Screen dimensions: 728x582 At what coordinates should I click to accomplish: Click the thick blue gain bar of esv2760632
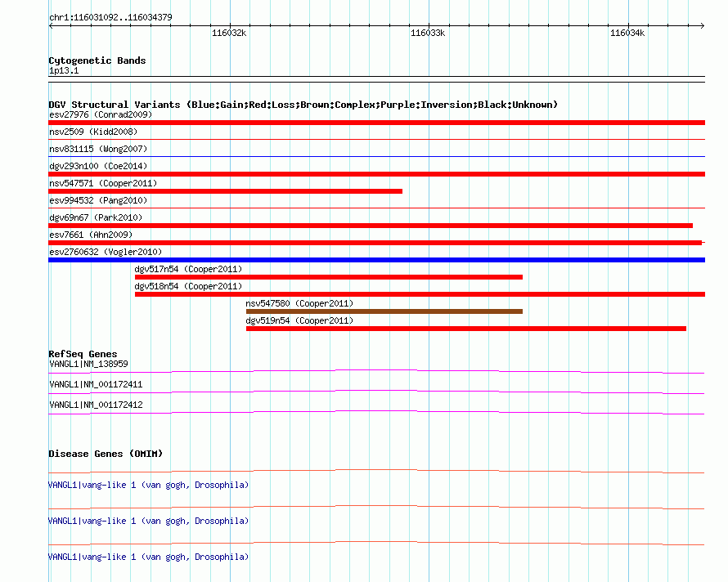click(x=376, y=260)
